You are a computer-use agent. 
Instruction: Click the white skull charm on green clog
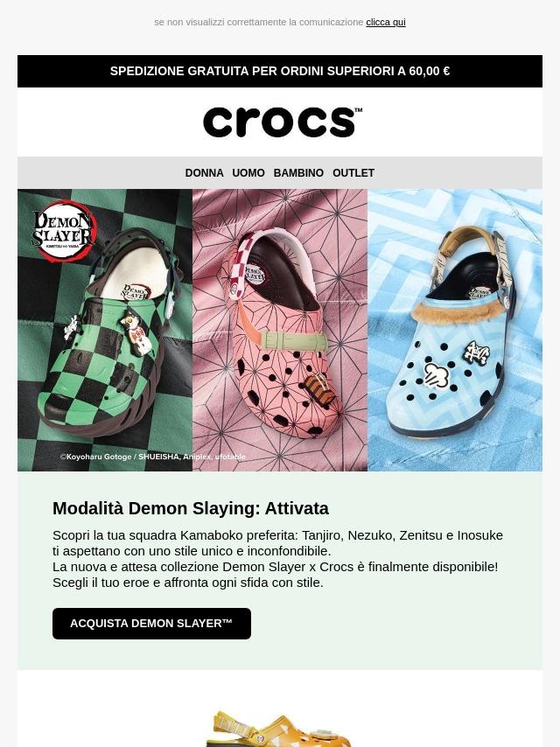pyautogui.click(x=71, y=329)
